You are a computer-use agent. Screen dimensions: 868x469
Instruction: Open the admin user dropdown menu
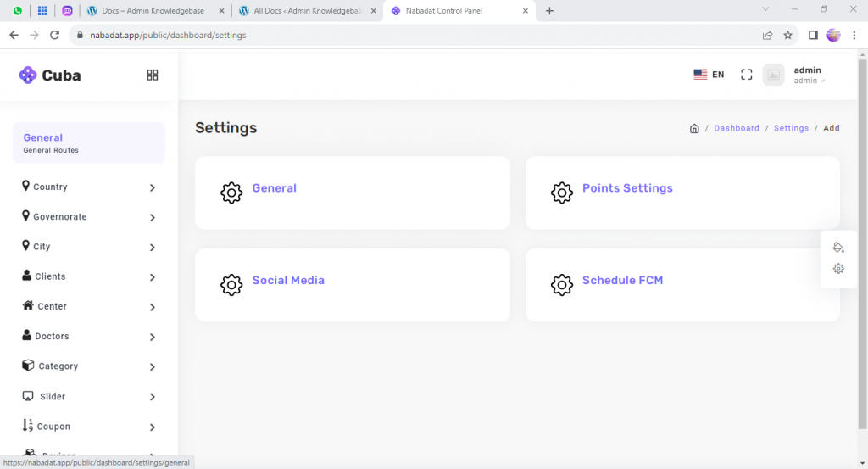tap(809, 75)
